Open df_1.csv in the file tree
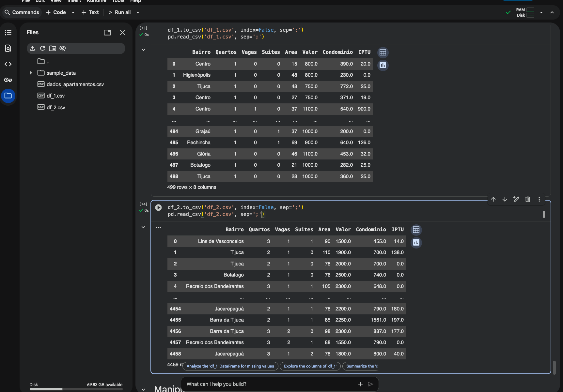The height and width of the screenshot is (392, 563). point(55,96)
